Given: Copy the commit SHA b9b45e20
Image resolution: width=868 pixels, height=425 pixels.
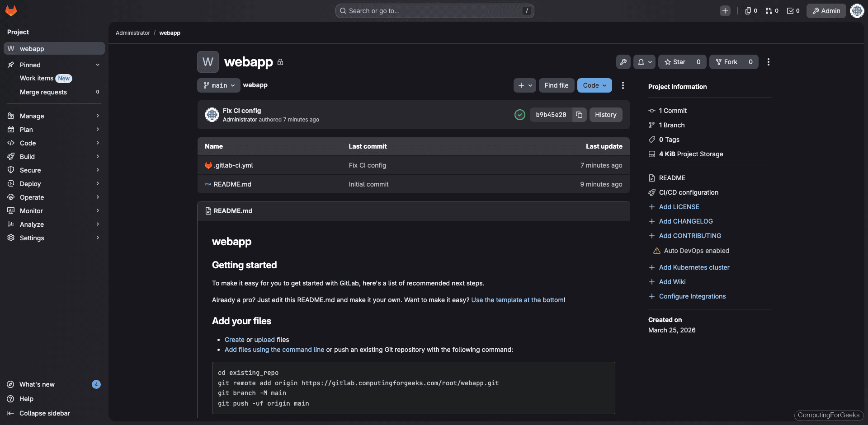Looking at the screenshot, I should (x=579, y=114).
